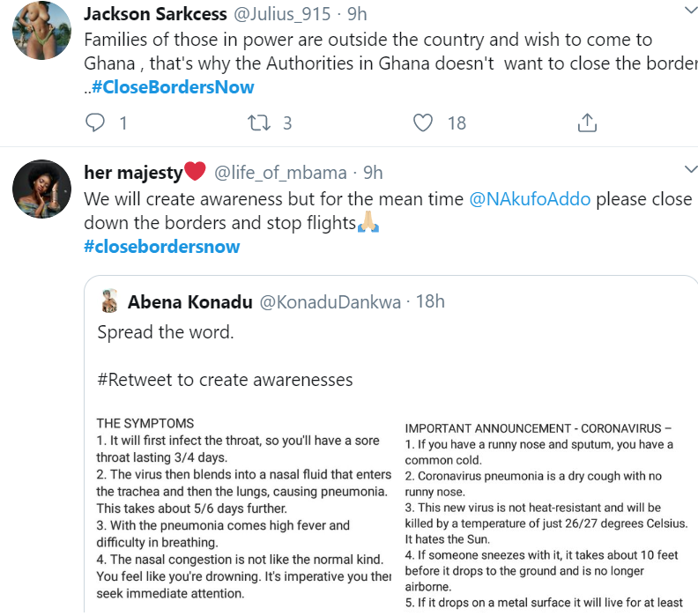Open the lowercase #closebordersnow hashtag
This screenshot has height=616, width=698.
coord(162,247)
